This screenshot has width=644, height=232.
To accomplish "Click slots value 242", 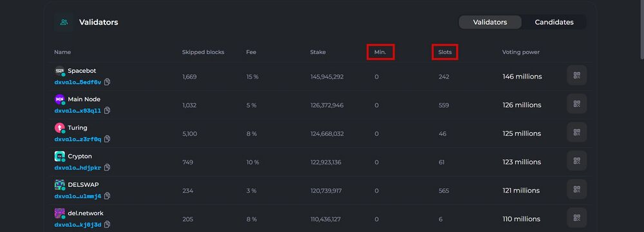I will point(444,77).
